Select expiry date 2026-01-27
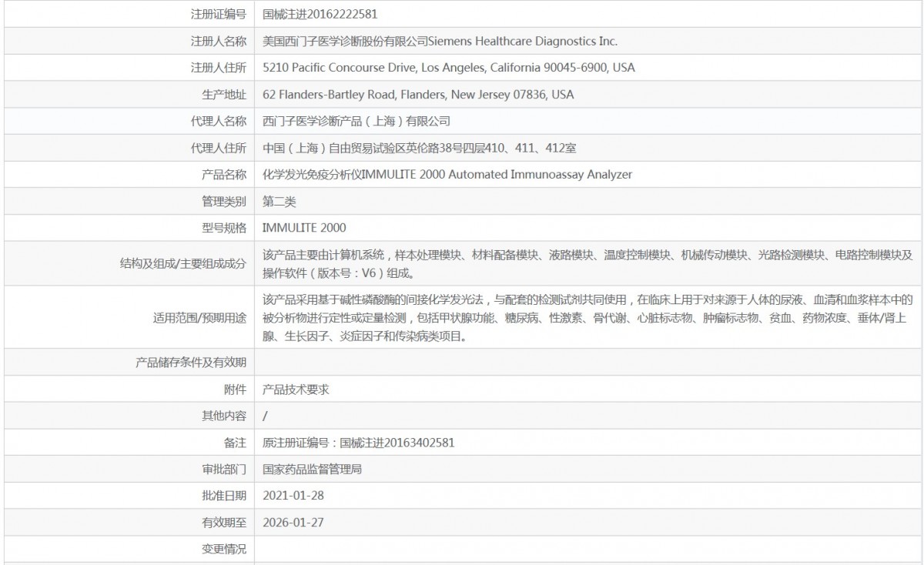 (x=293, y=522)
